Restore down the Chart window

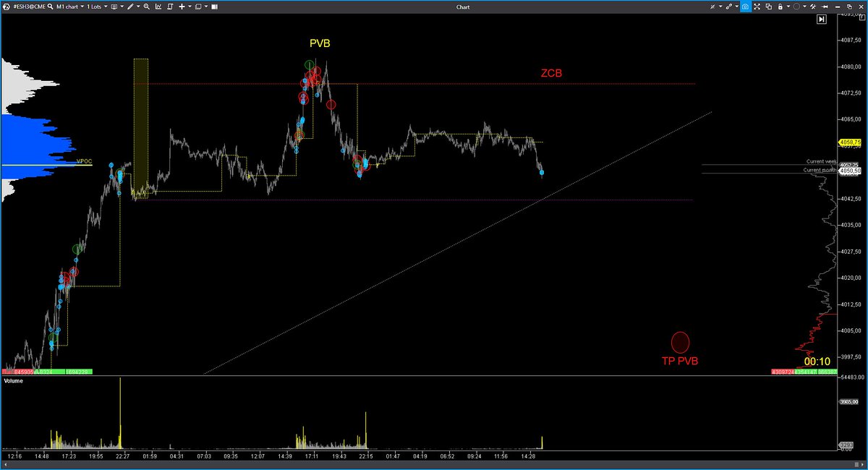(x=849, y=7)
